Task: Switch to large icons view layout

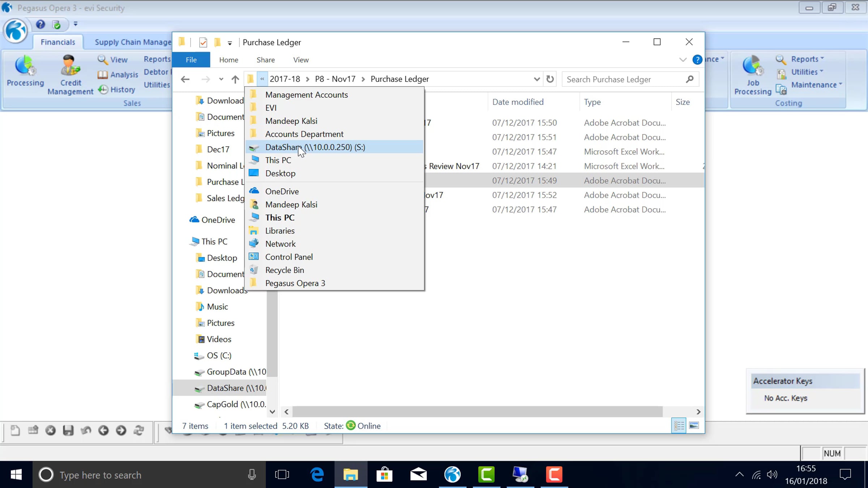Action: click(694, 425)
